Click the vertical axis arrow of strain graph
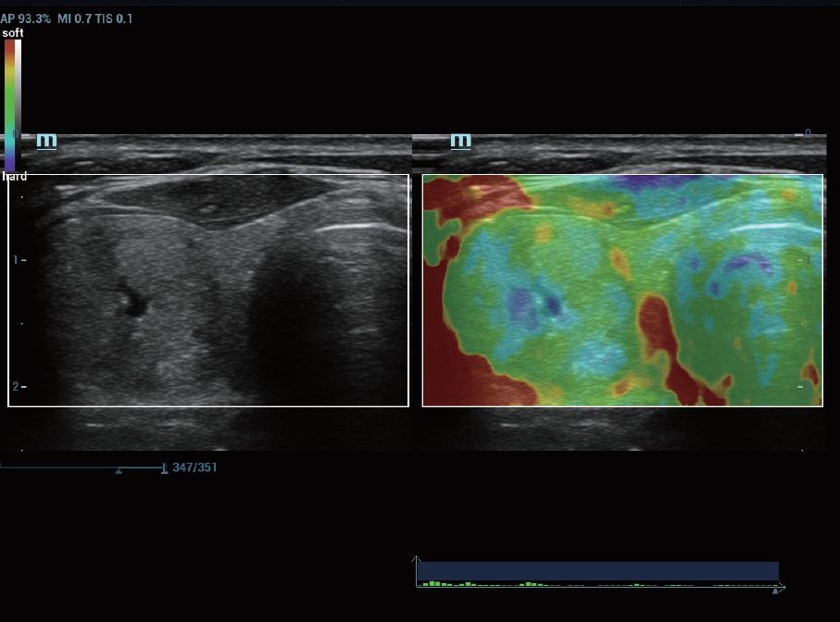Screen dimensions: 840x622 click(417, 560)
